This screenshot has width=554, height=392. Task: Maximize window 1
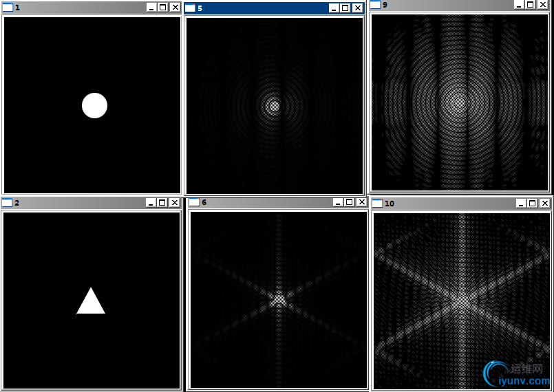point(163,8)
